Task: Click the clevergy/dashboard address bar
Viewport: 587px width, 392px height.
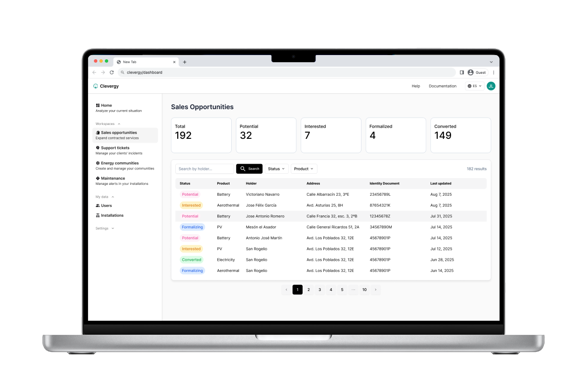Action: point(287,72)
